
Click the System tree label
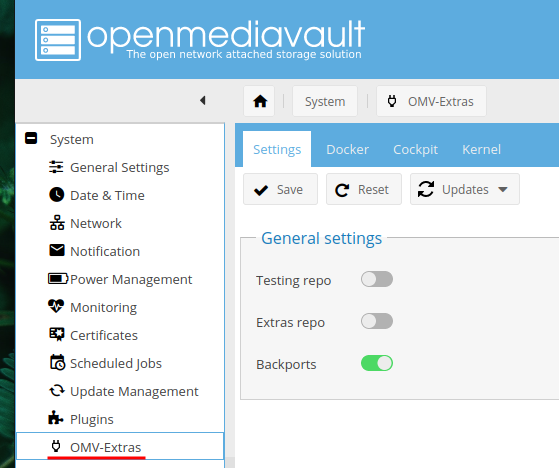pos(72,139)
